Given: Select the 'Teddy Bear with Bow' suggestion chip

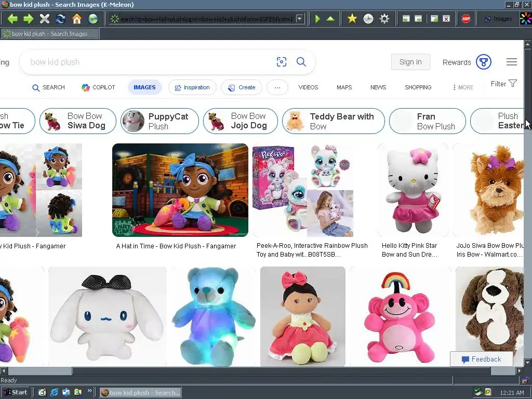Looking at the screenshot, I should [334, 121].
